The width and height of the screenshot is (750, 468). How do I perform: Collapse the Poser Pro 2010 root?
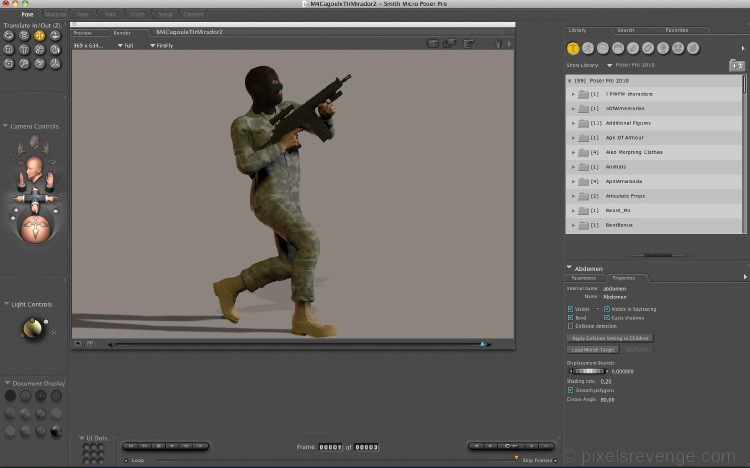tap(569, 81)
